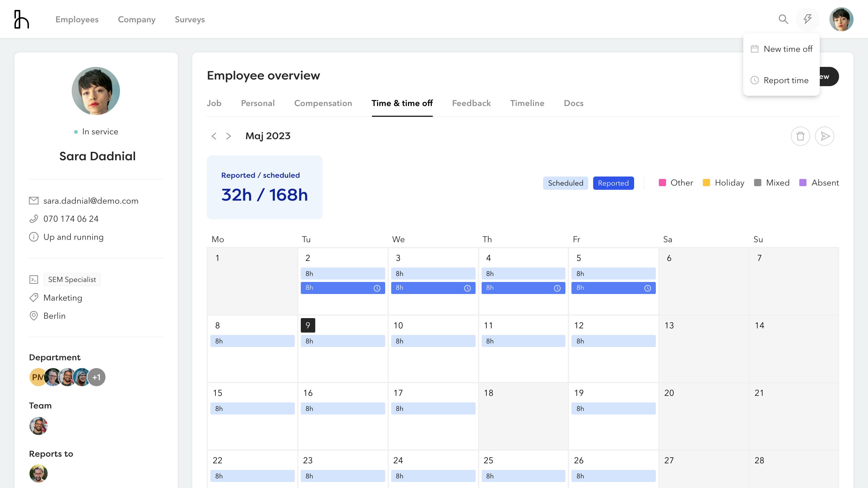Image resolution: width=868 pixels, height=488 pixels.
Task: Show more department members with +1 badge
Action: point(96,377)
